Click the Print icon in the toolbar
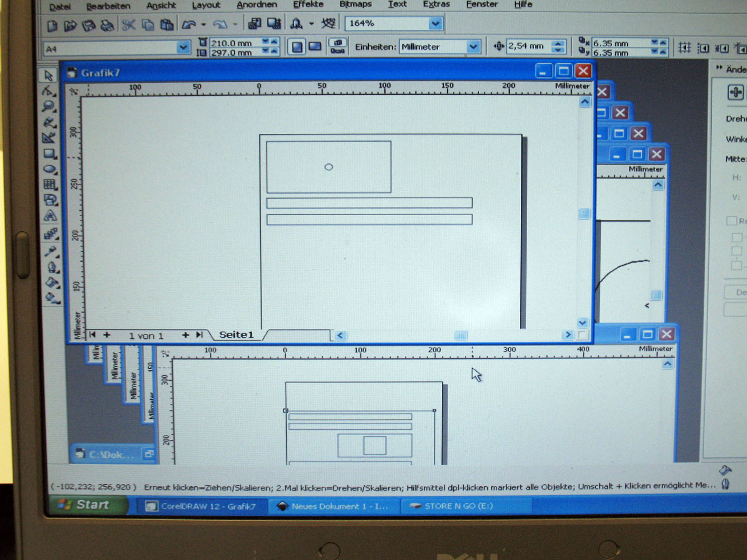The width and height of the screenshot is (747, 560). coord(107,25)
